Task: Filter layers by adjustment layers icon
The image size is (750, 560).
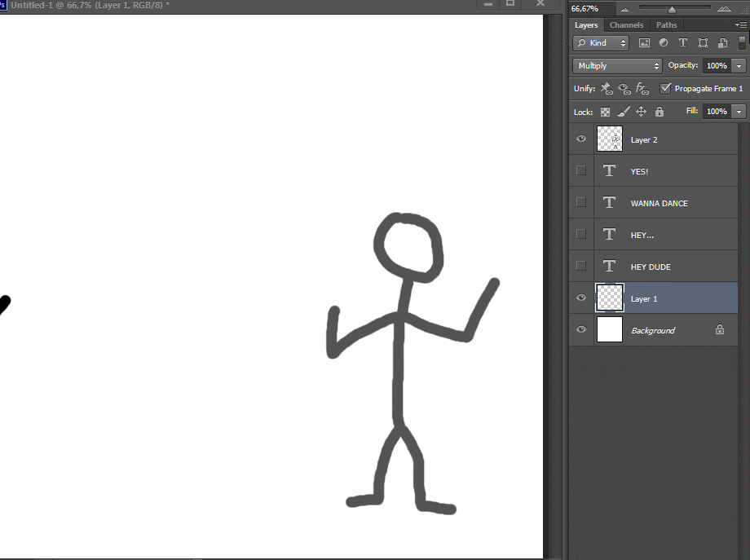Action: pos(664,43)
